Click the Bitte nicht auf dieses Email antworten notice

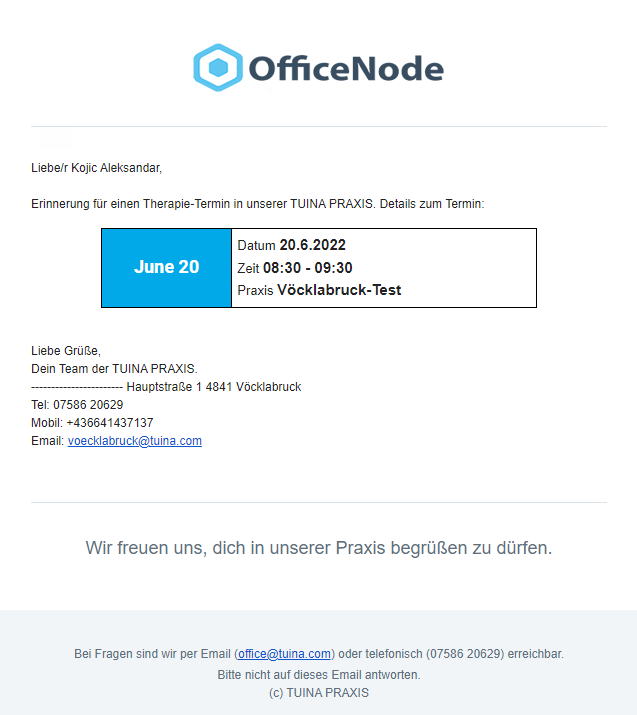pos(318,674)
